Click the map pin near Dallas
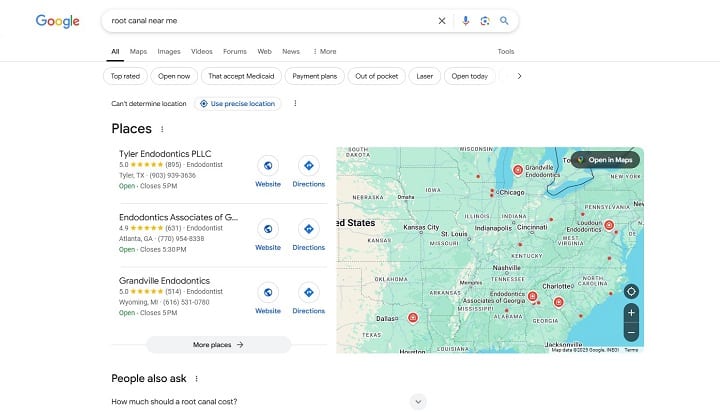 pos(413,317)
